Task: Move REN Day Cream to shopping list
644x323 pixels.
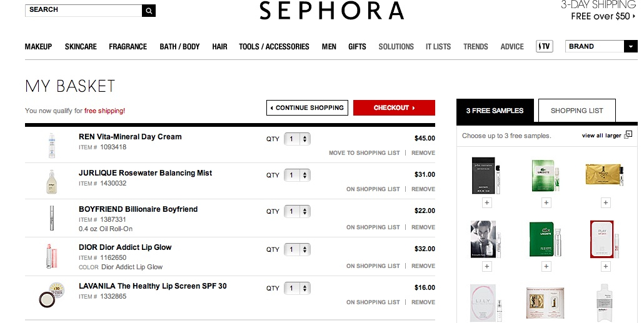Action: click(x=364, y=153)
